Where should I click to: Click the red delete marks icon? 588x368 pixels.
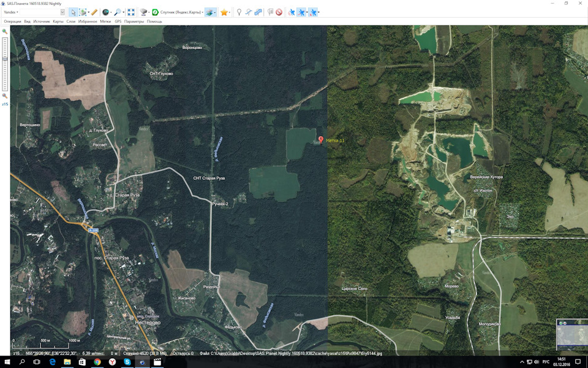point(279,12)
